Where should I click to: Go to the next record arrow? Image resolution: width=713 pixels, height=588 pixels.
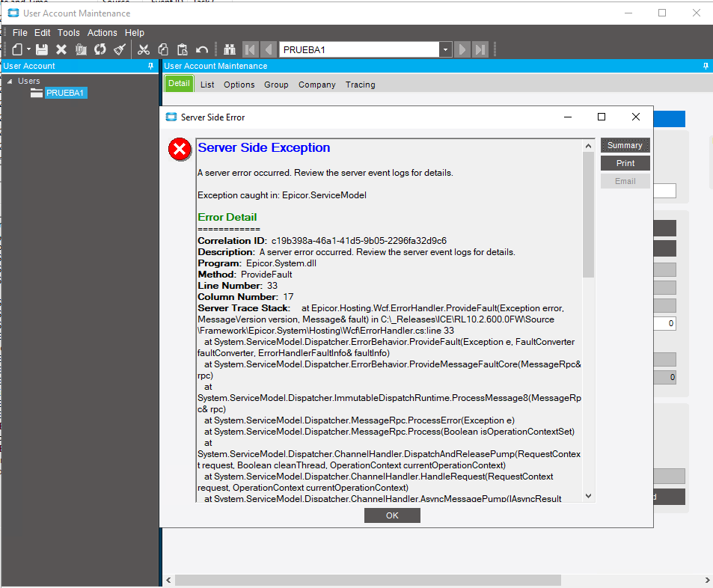click(x=462, y=49)
